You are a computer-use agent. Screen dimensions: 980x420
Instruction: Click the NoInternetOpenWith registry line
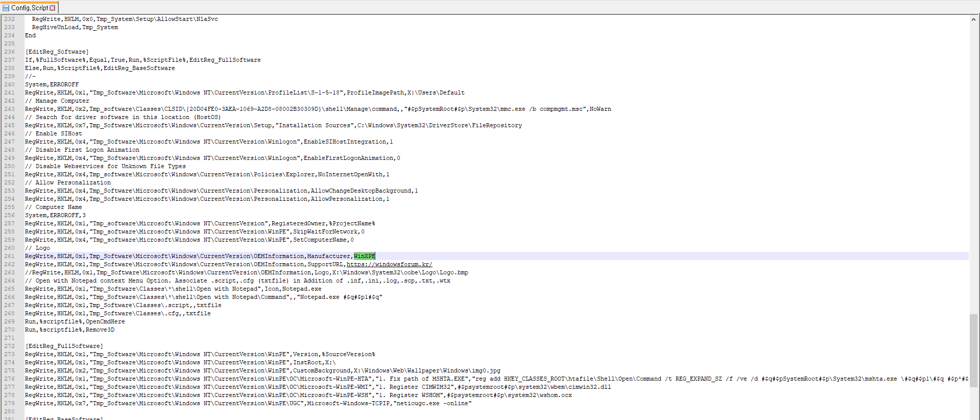tap(207, 174)
